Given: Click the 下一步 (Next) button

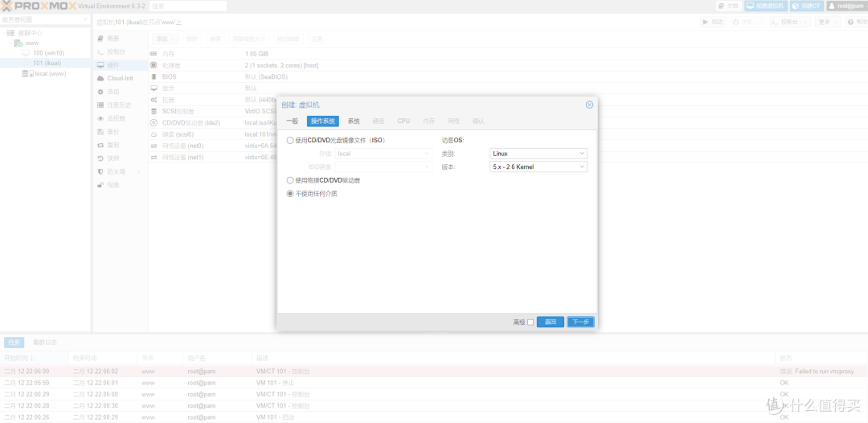Looking at the screenshot, I should coord(580,322).
